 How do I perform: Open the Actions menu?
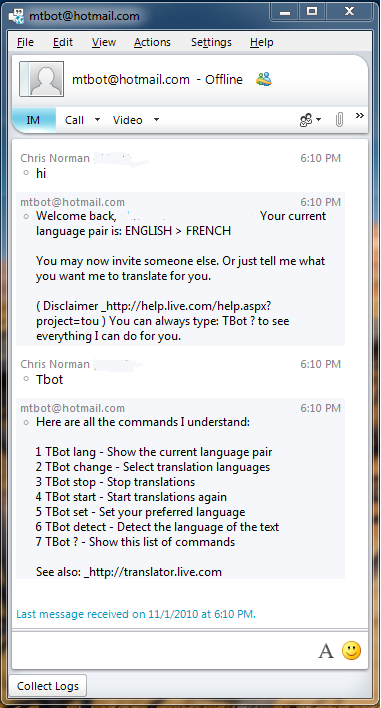[152, 42]
